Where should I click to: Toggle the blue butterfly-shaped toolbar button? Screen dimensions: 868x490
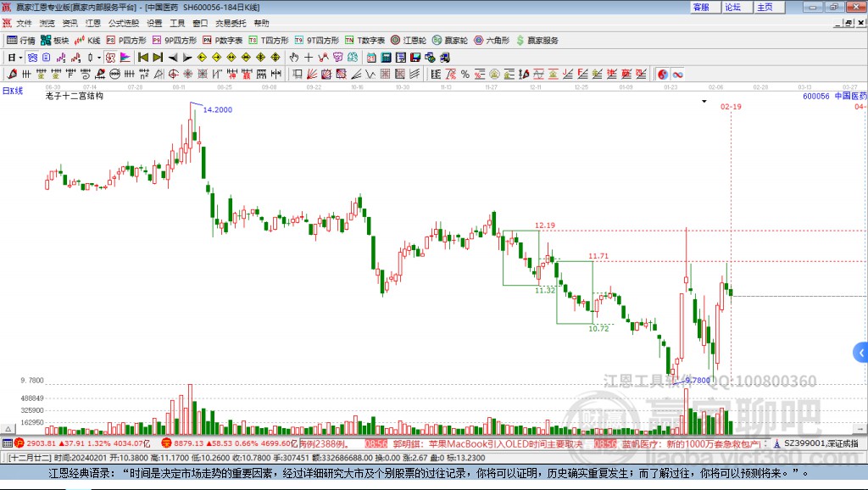33,57
